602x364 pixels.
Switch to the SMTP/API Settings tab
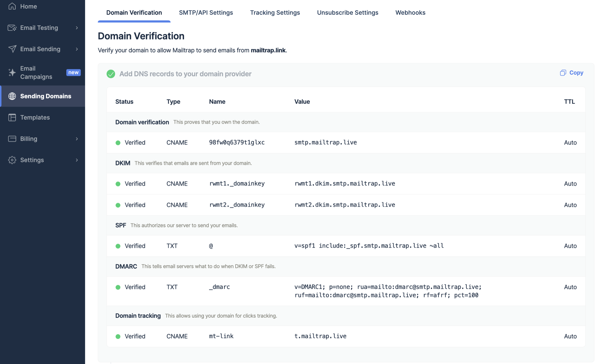(206, 13)
